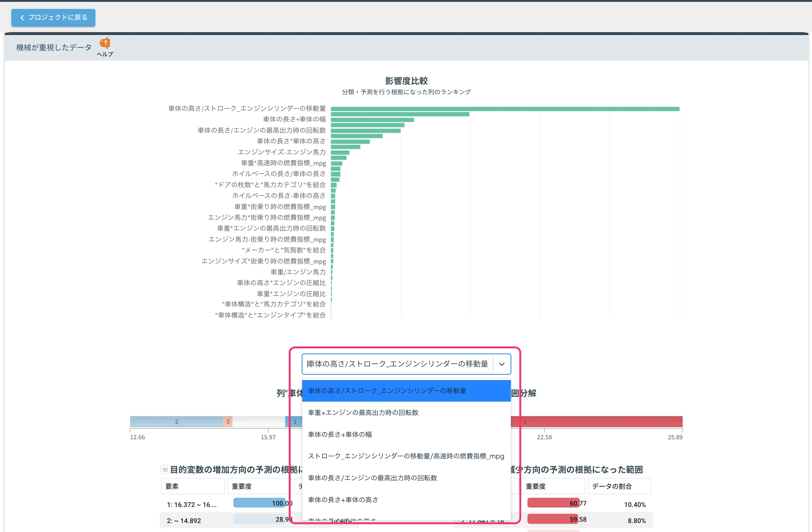
Task: Choose 車体の長さ+車体の幅 from list
Action: (406, 435)
